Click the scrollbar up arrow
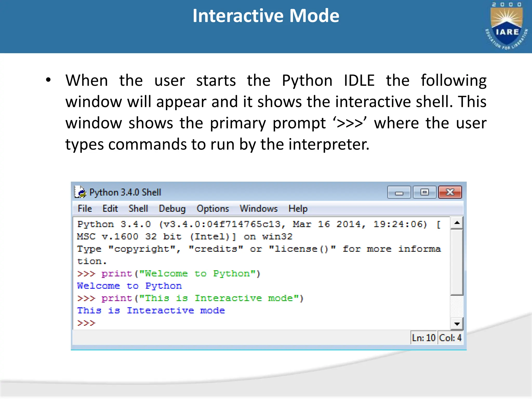 point(457,223)
